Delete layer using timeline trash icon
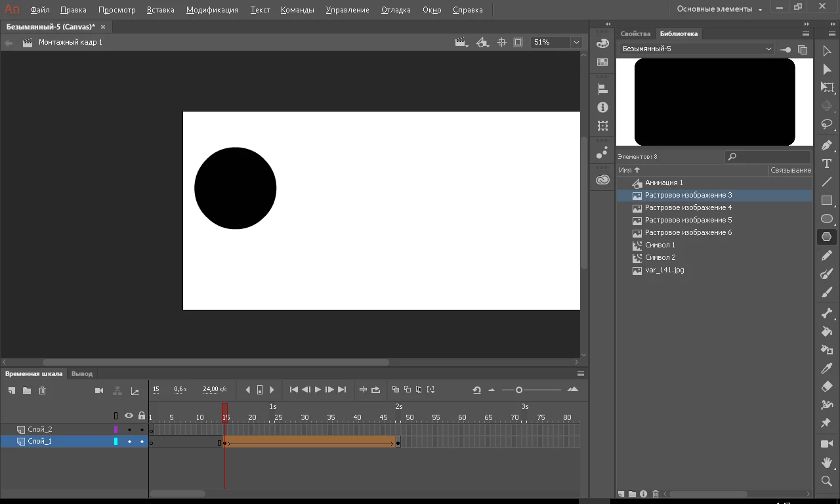The width and height of the screenshot is (840, 504). pyautogui.click(x=43, y=390)
